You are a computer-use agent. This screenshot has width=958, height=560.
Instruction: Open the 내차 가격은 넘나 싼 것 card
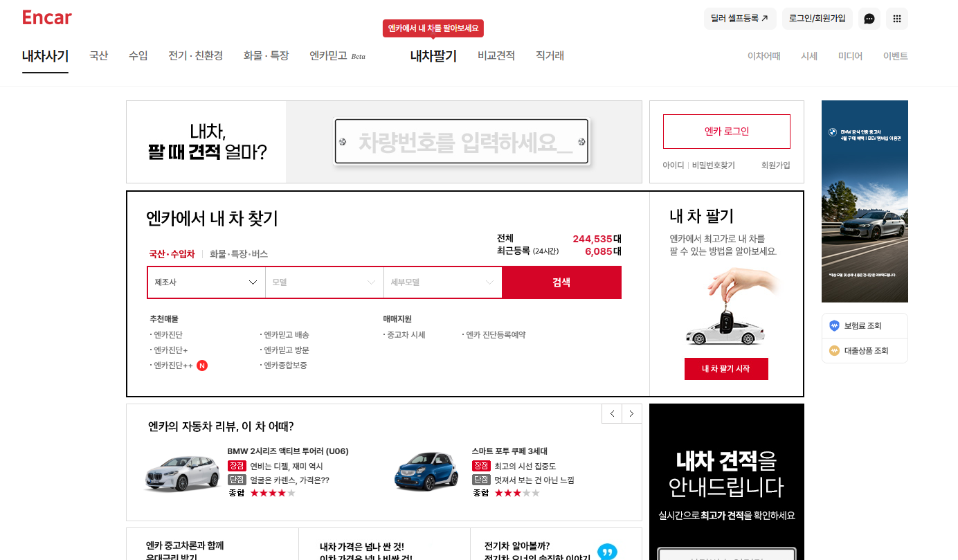pyautogui.click(x=384, y=544)
